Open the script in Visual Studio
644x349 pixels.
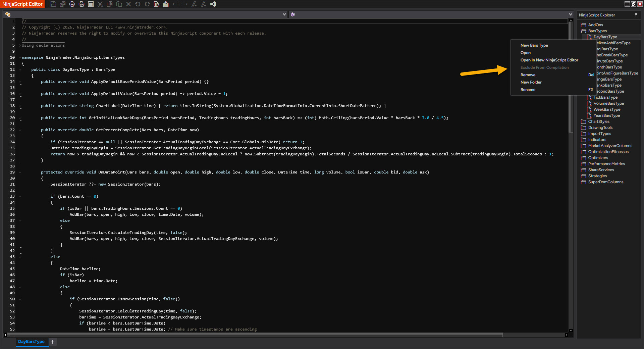213,4
